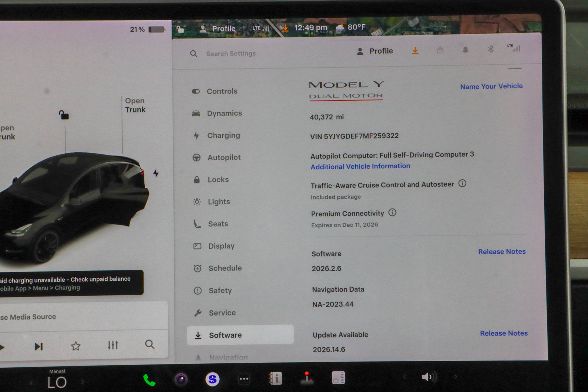Click LTE signal icon in settings header
The height and width of the screenshot is (392, 588).
click(514, 48)
